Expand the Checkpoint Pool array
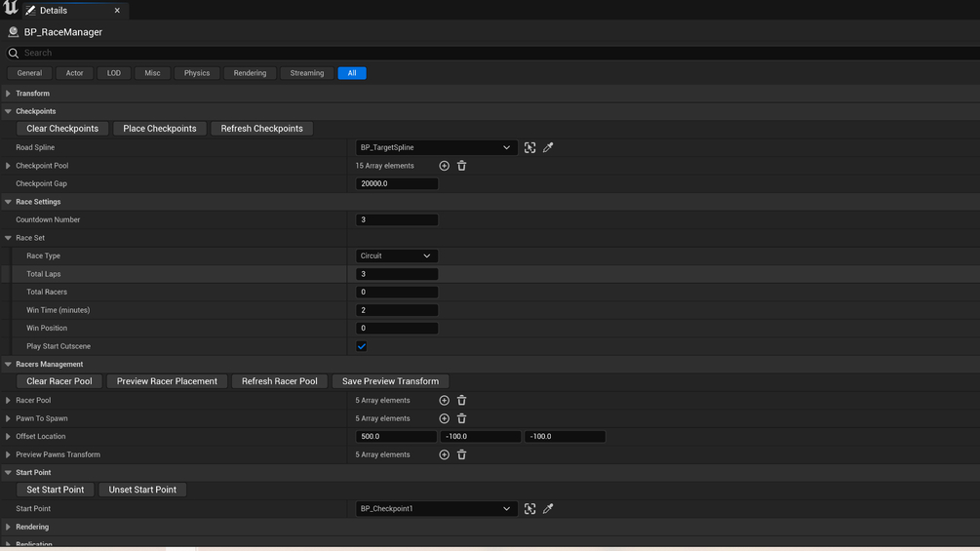 (8, 166)
